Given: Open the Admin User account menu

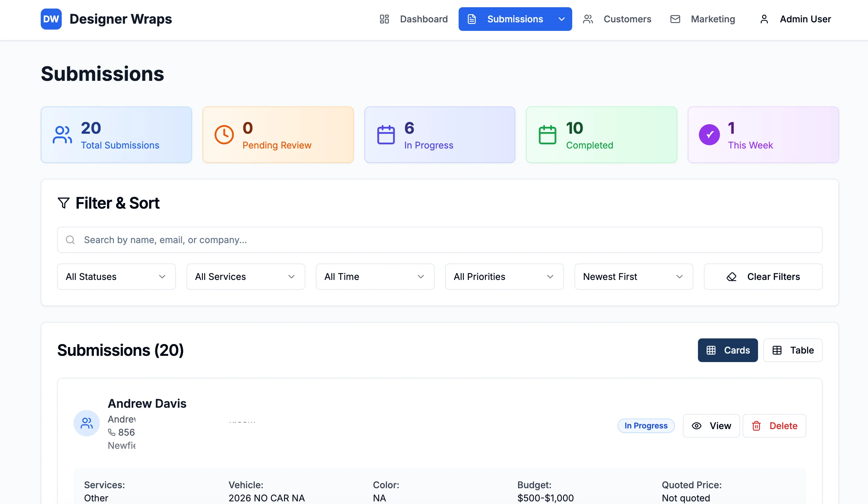Looking at the screenshot, I should tap(795, 19).
